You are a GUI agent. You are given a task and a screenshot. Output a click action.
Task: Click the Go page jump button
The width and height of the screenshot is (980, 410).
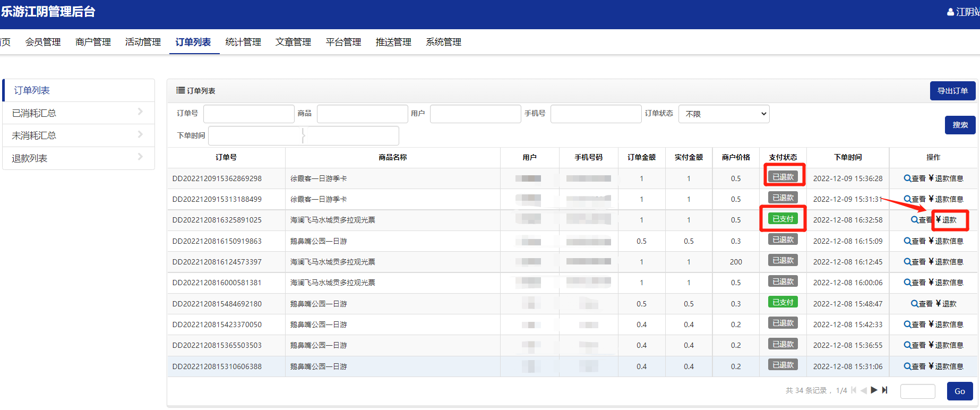[x=959, y=391]
